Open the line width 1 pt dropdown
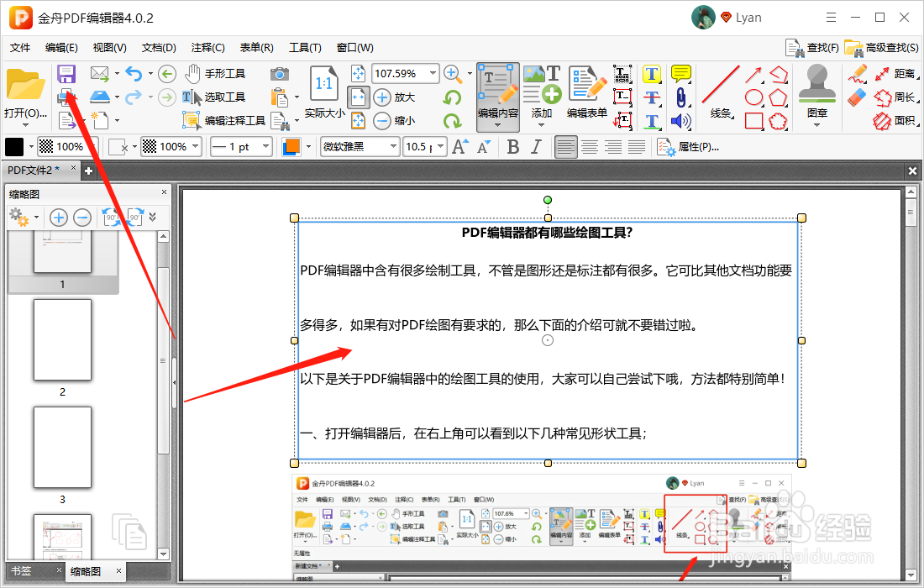The height and width of the screenshot is (588, 924). click(265, 146)
